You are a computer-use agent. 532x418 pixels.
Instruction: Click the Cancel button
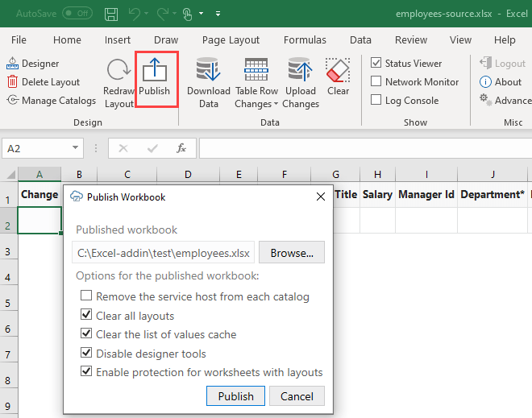coord(297,396)
